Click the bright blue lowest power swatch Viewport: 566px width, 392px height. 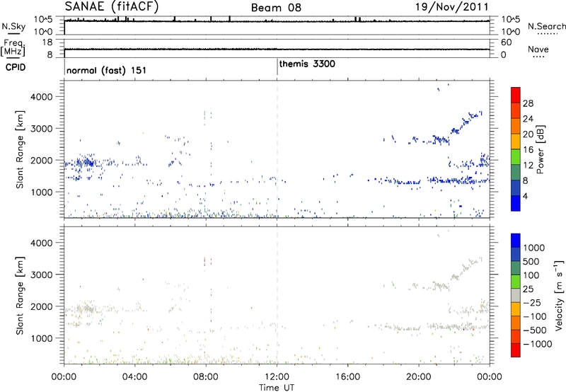click(516, 203)
